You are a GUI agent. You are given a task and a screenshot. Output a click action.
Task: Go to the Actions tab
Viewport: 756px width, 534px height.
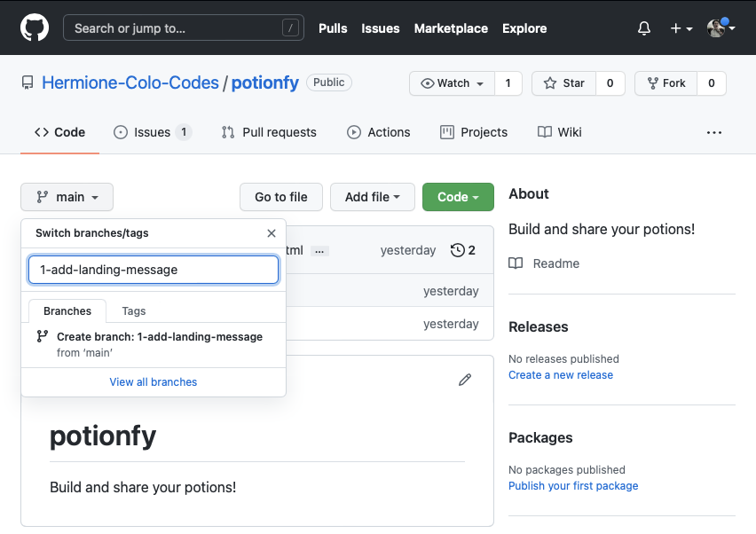[379, 132]
